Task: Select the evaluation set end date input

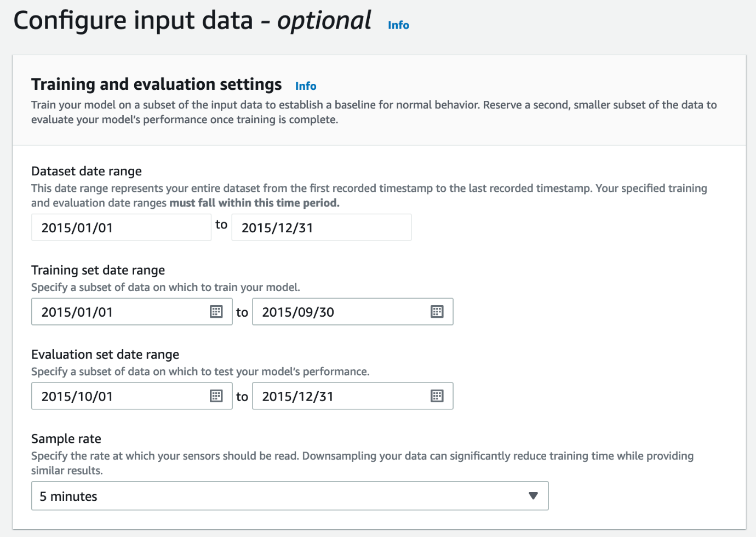Action: pos(340,396)
